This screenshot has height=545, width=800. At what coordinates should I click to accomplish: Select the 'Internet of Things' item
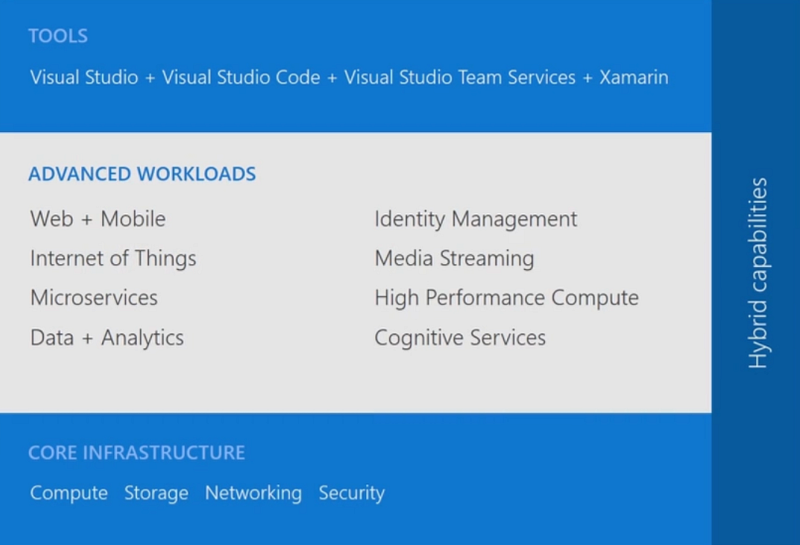[x=113, y=258]
